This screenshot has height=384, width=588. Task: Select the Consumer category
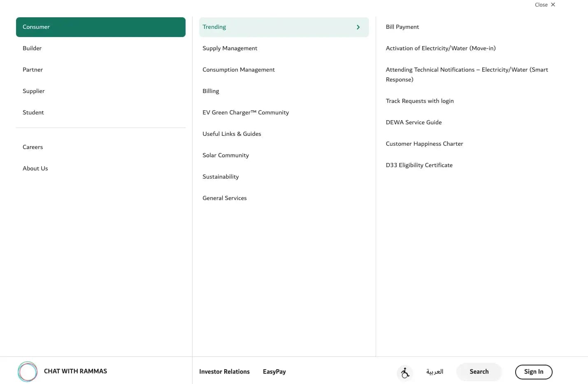100,27
